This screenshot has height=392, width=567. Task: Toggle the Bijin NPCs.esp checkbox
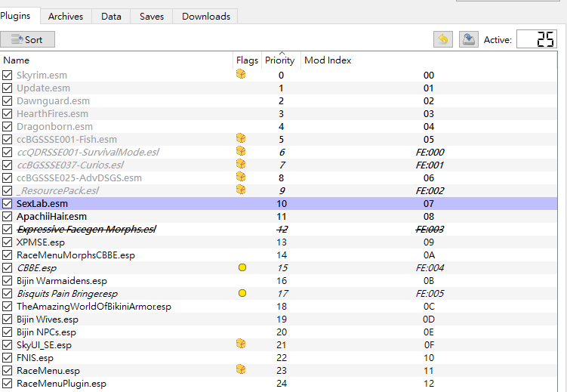tap(8, 332)
